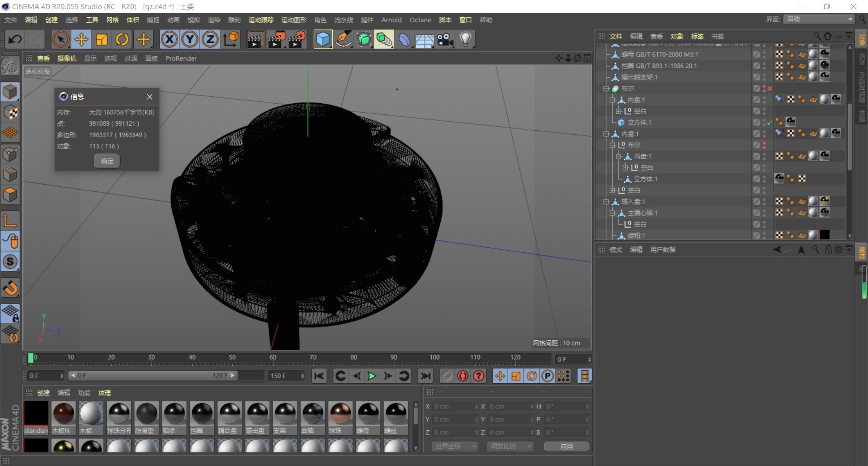
Task: Render the current view
Action: (255, 39)
